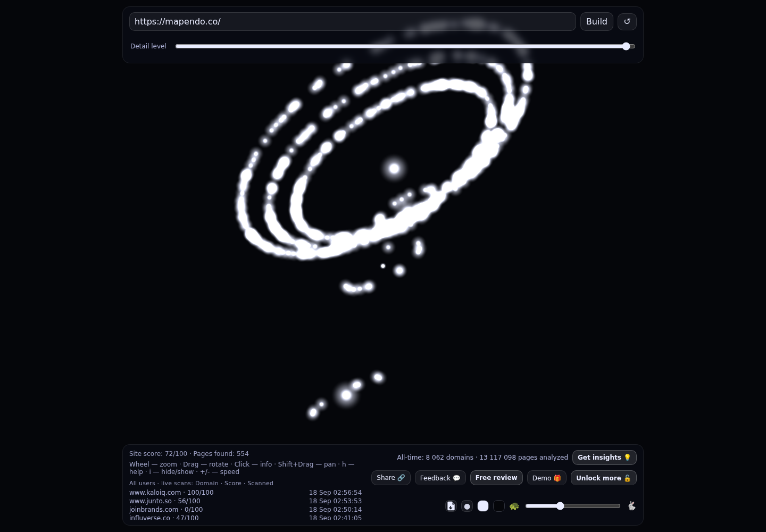766x532 pixels.
Task: Click the Free review button
Action: [x=496, y=478]
